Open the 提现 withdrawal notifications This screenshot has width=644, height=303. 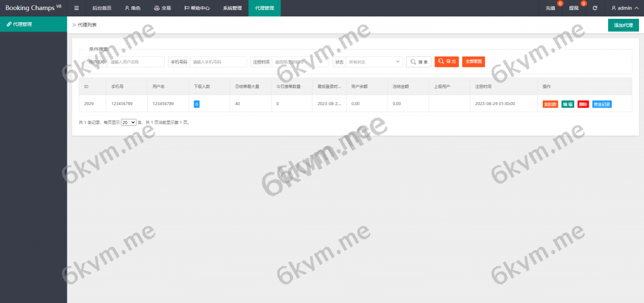[x=574, y=8]
